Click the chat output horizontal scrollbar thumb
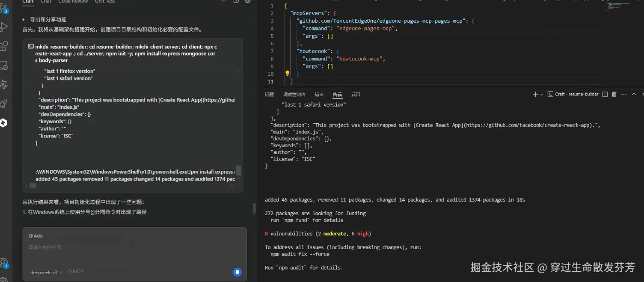Screen dimensions: 644x282 point(33,186)
